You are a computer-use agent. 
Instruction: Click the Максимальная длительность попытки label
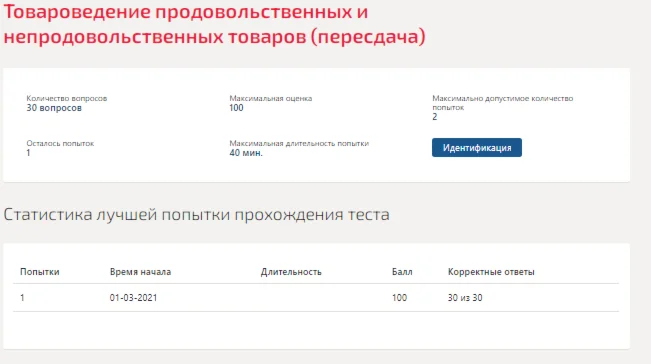point(299,143)
